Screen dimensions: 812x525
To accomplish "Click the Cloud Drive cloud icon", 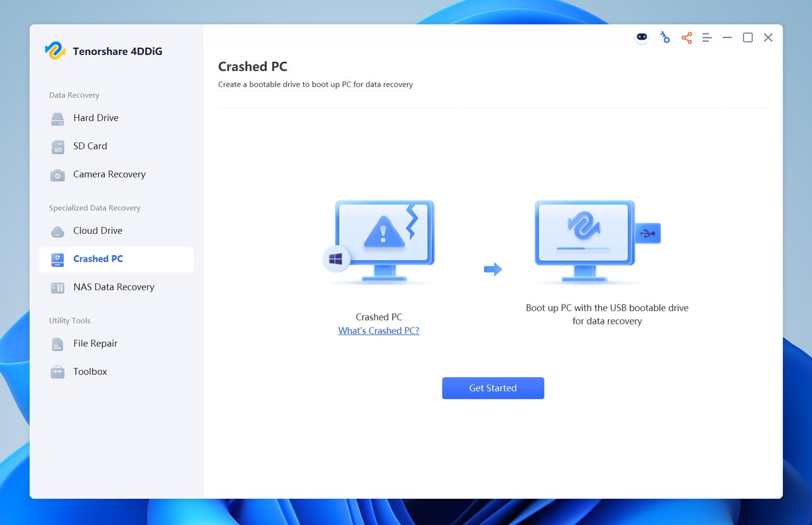I will (x=57, y=231).
